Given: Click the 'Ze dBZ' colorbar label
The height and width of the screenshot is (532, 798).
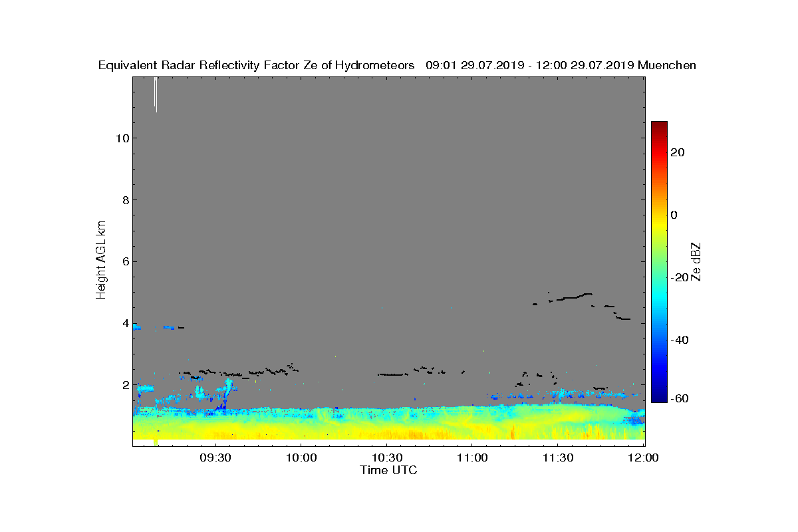Looking at the screenshot, I should point(696,261).
